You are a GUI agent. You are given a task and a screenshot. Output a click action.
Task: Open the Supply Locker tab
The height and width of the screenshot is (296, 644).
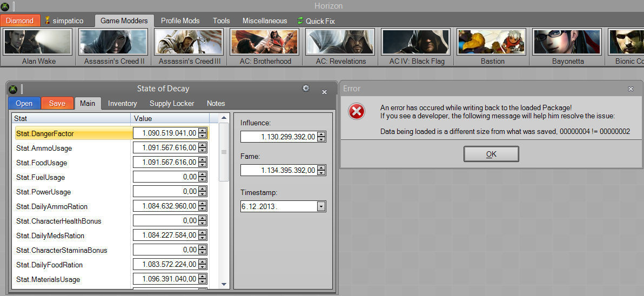[x=172, y=103]
